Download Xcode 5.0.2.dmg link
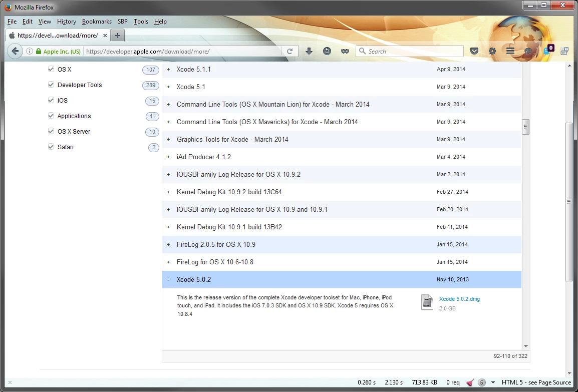Viewport: 578px width, 392px height. 459,299
